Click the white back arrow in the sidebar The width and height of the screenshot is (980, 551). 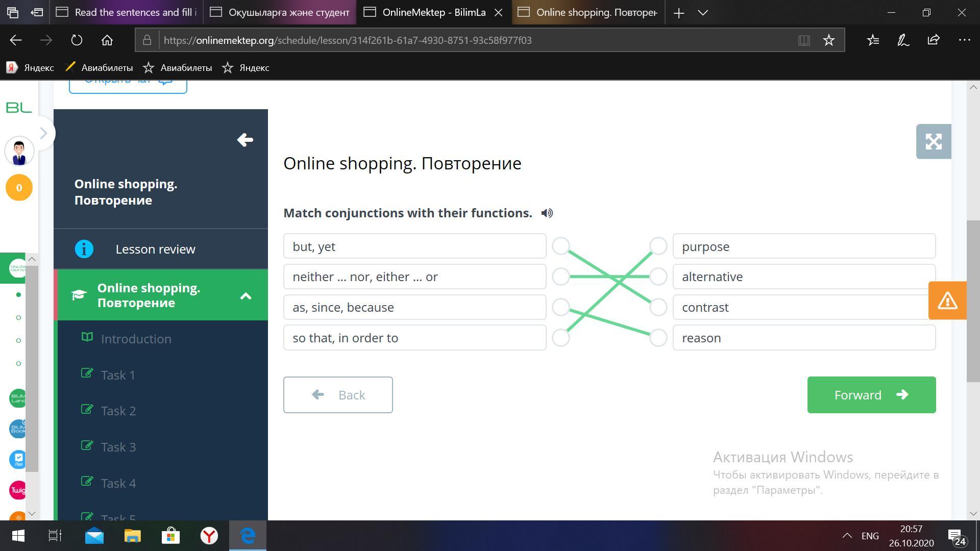coord(245,140)
